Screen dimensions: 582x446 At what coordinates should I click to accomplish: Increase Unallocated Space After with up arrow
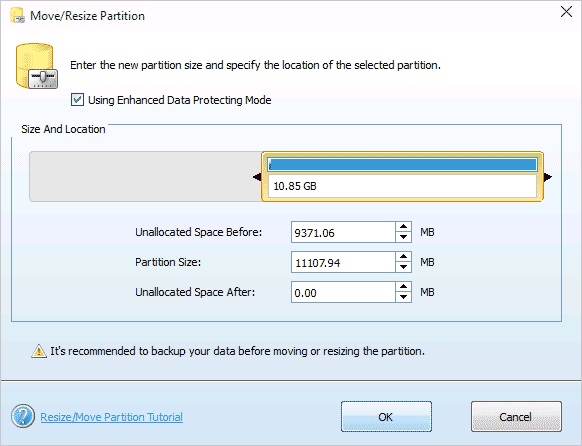tap(403, 287)
